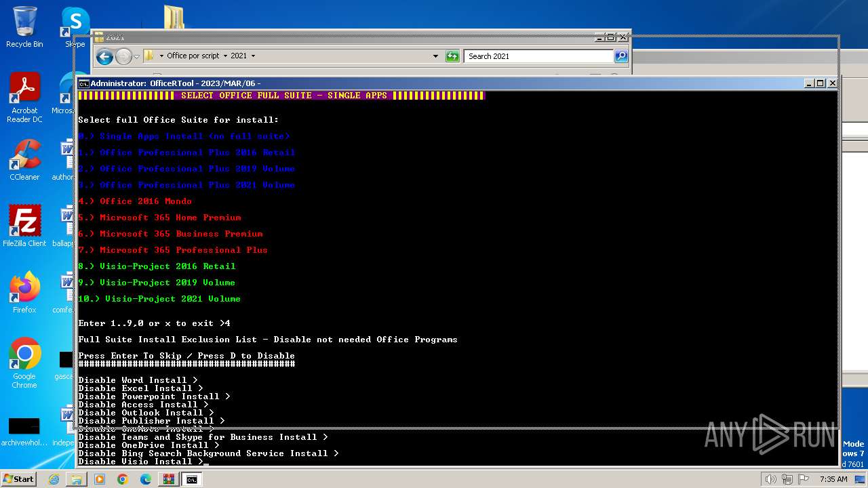Open Internet Explorer from the taskbar
This screenshot has height=488, width=868.
pos(54,479)
